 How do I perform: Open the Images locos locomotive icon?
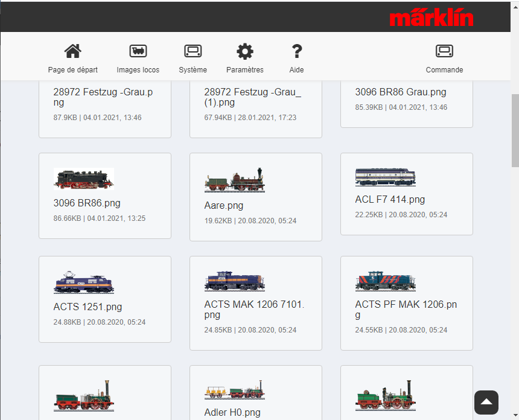point(138,51)
